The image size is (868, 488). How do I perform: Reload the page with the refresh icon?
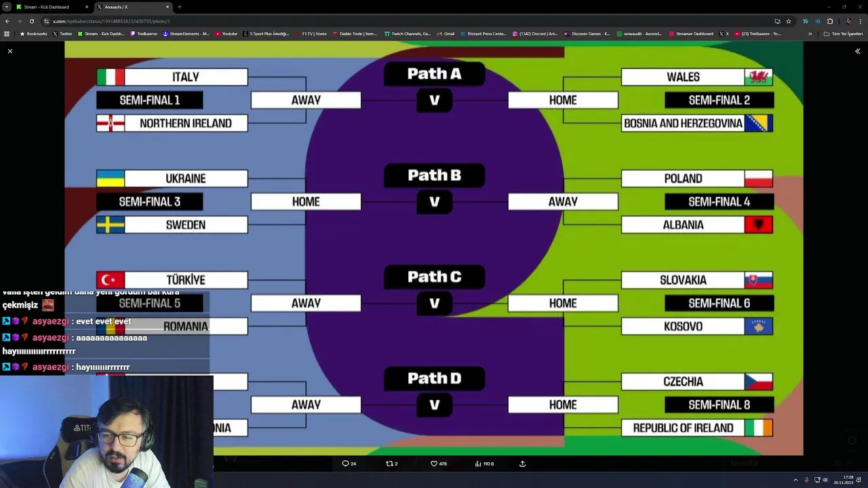click(31, 21)
